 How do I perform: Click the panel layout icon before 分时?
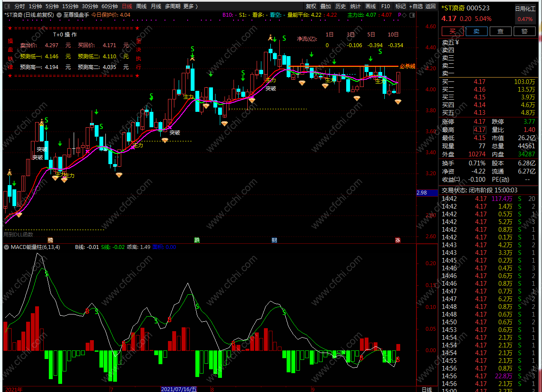coord(7,6)
